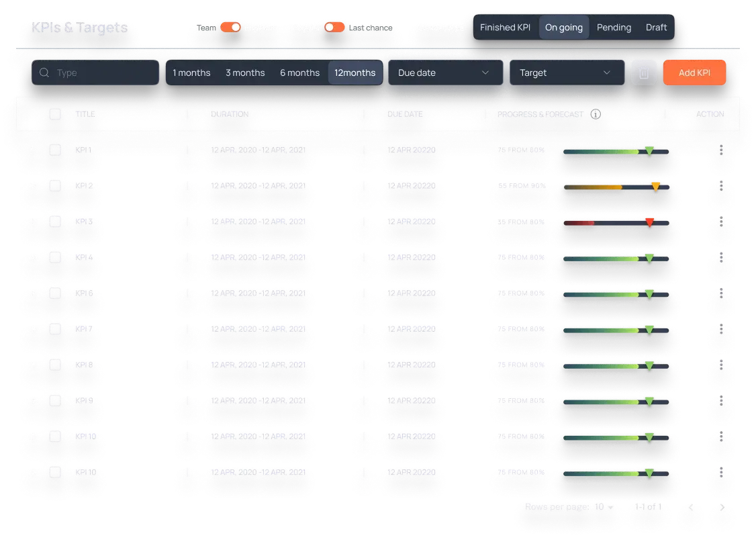Image resolution: width=756 pixels, height=550 pixels.
Task: Change the Rows per page dropdown
Action: coord(604,507)
